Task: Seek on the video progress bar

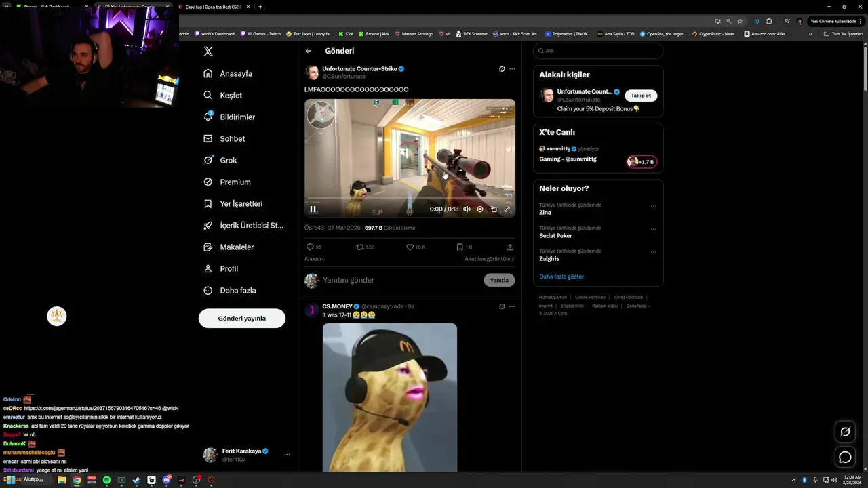Action: 410,199
